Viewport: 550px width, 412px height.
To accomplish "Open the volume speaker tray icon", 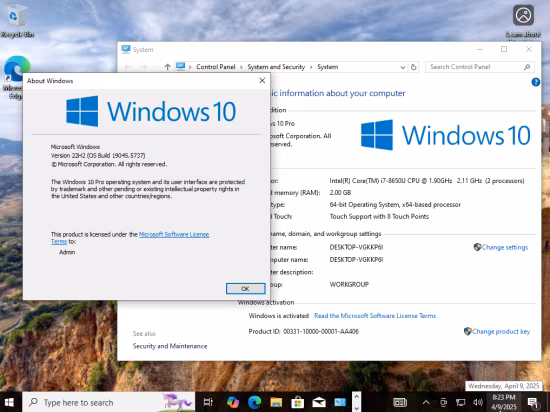I will tap(478, 402).
